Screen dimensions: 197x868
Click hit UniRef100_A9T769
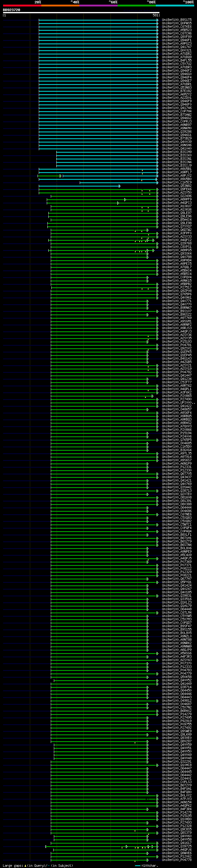[x=177, y=318]
